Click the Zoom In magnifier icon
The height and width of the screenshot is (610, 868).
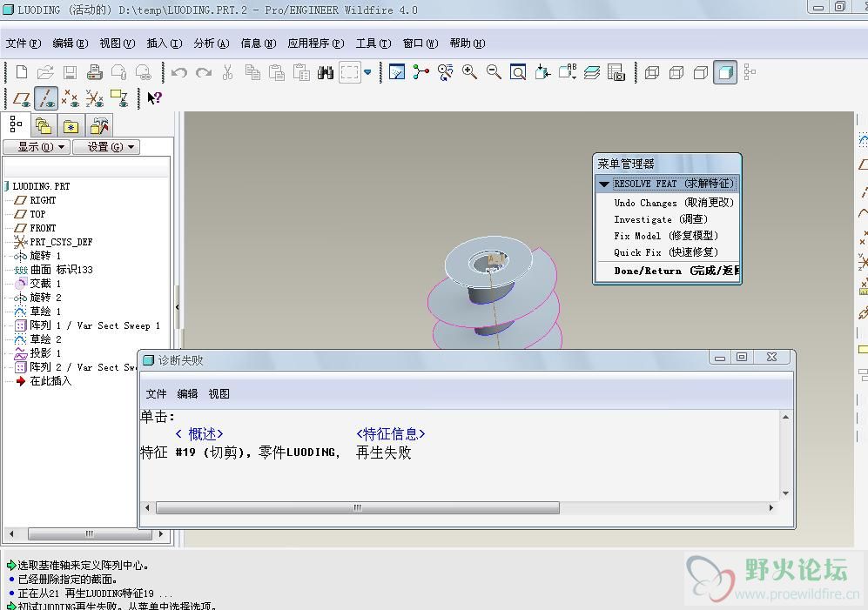point(469,72)
